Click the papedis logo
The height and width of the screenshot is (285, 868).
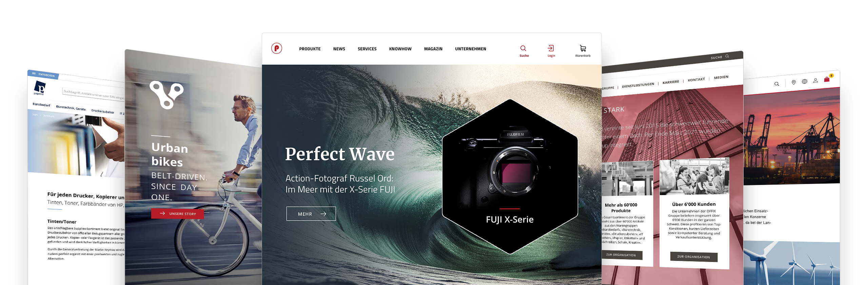pyautogui.click(x=40, y=88)
